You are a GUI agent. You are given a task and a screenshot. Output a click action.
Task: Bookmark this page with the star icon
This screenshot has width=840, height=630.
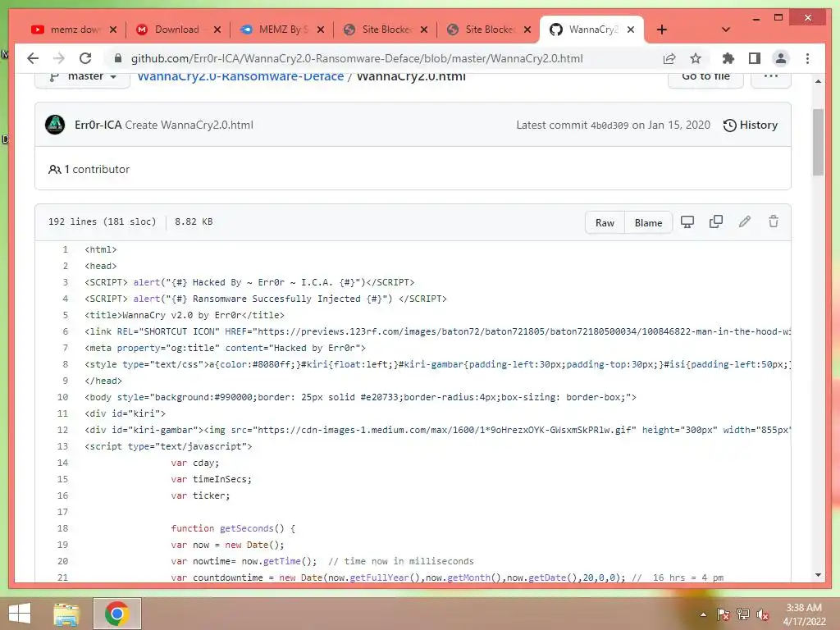696,58
